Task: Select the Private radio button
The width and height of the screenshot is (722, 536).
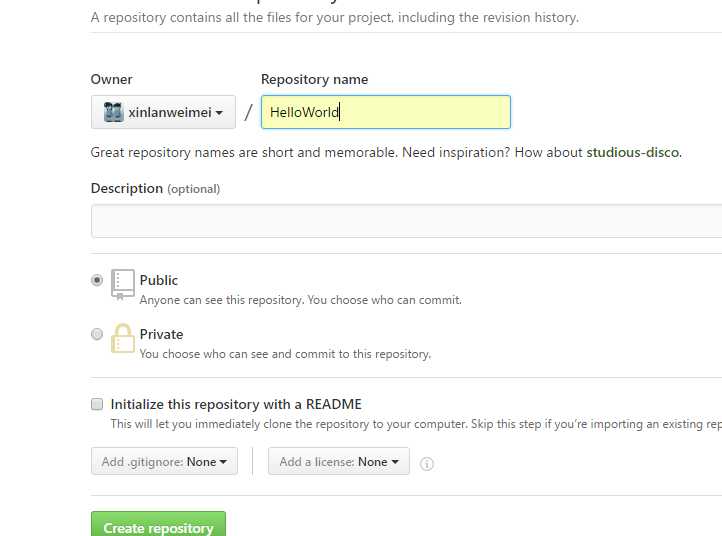Action: [x=97, y=334]
